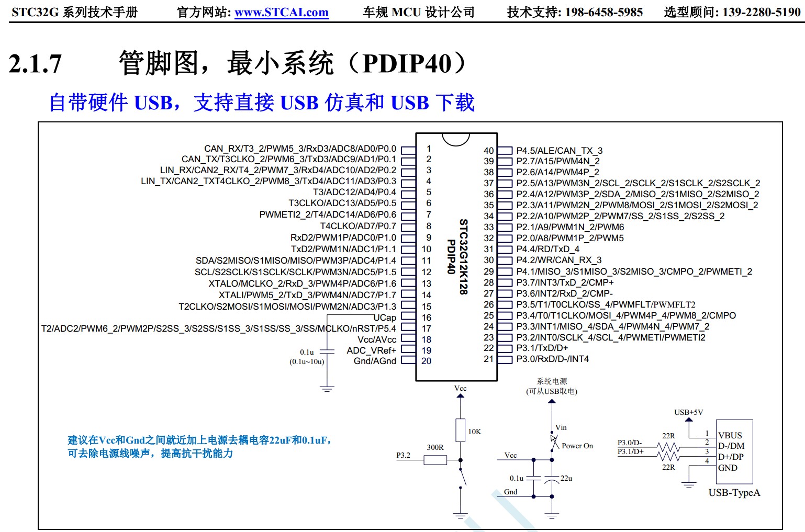The width and height of the screenshot is (805, 532).
Task: Click pin 1 label ending in P0.0
Action: [300, 149]
